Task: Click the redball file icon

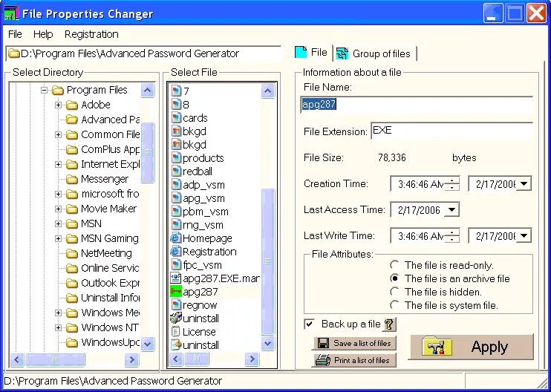Action: [176, 171]
